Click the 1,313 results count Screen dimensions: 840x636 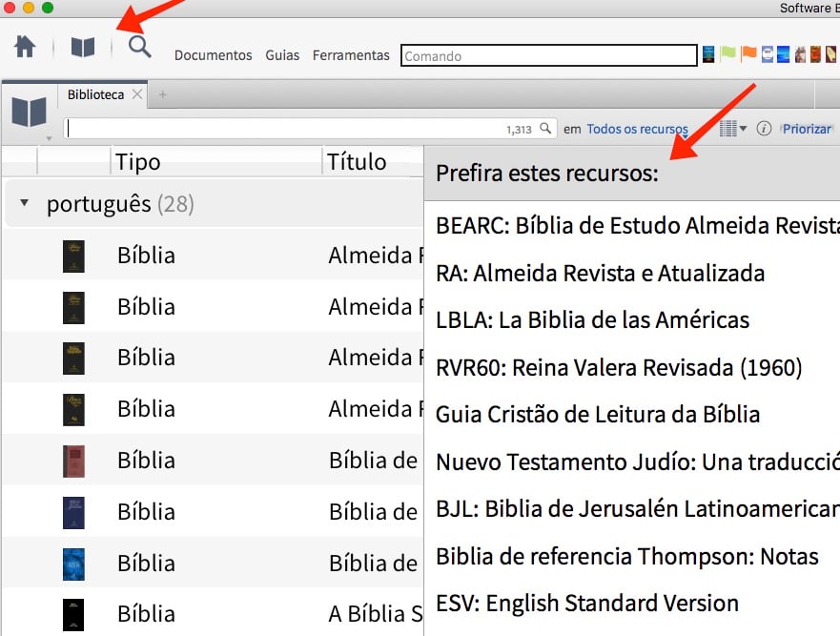tap(519, 129)
